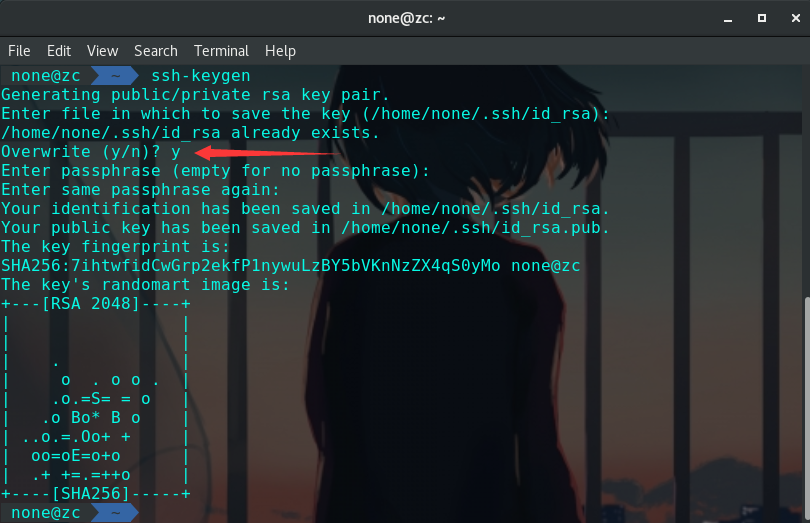Open the View menu
Viewport: 810px width, 523px height.
point(102,51)
